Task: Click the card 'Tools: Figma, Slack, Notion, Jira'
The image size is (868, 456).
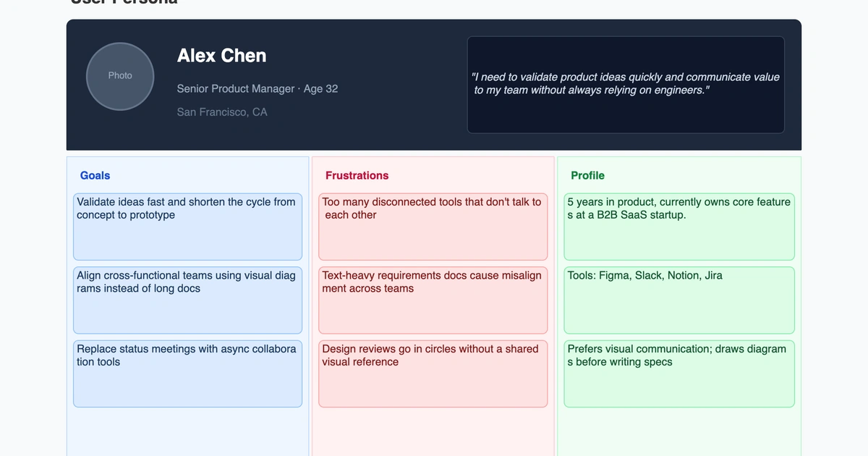Action: [679, 300]
